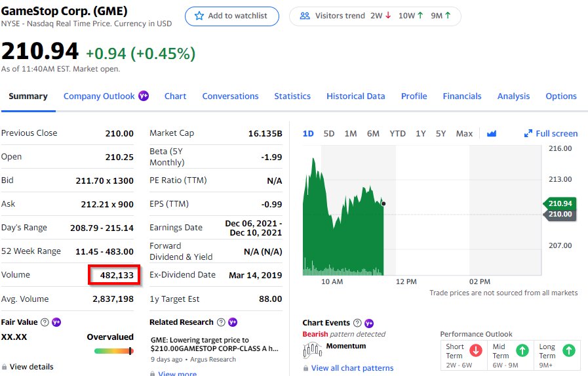Select the 1M chart range
Viewport: 588px width, 376px height.
(x=351, y=134)
